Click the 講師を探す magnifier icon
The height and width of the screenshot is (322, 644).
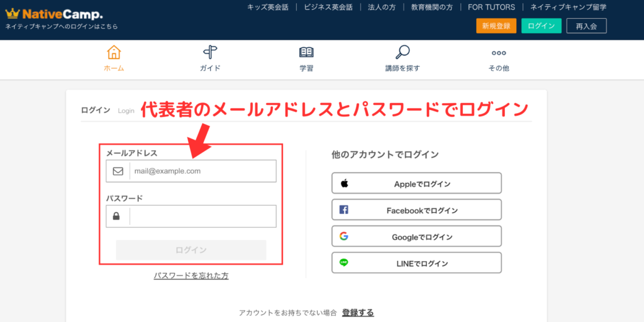coord(402,52)
